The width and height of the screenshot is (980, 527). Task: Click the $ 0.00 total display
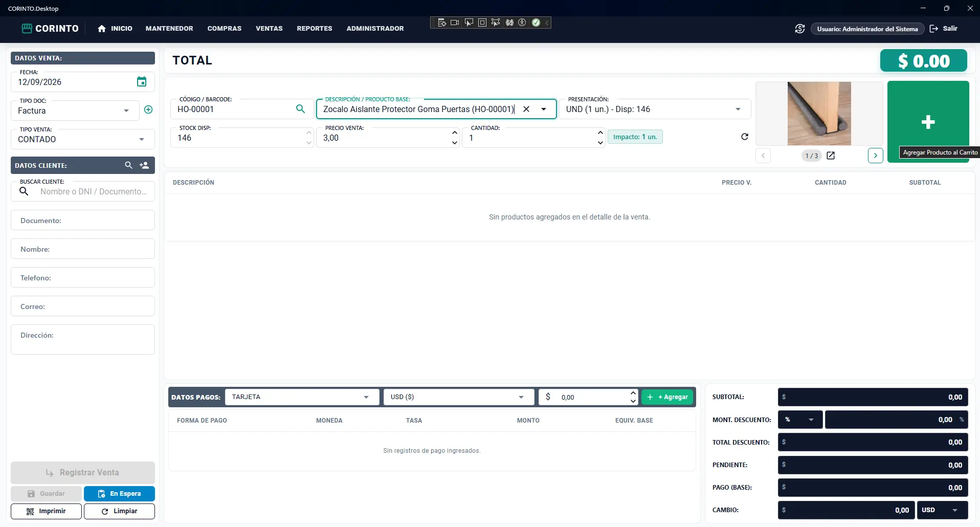coord(924,60)
